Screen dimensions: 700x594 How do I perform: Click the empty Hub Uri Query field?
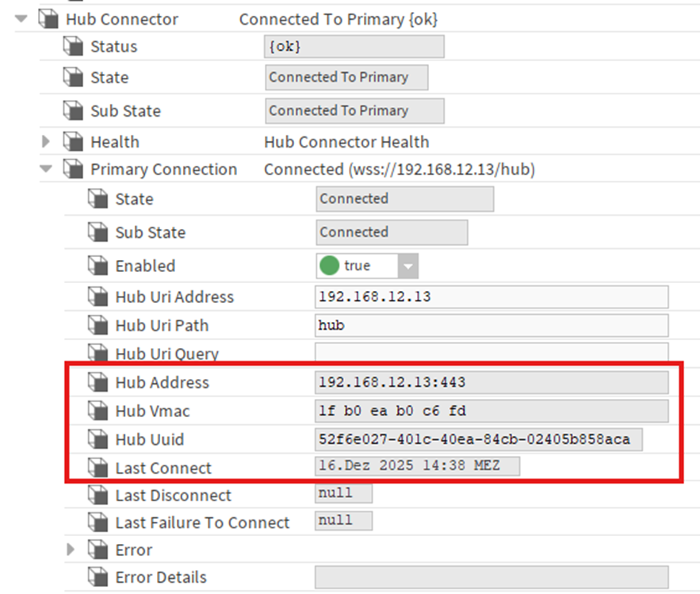(492, 352)
